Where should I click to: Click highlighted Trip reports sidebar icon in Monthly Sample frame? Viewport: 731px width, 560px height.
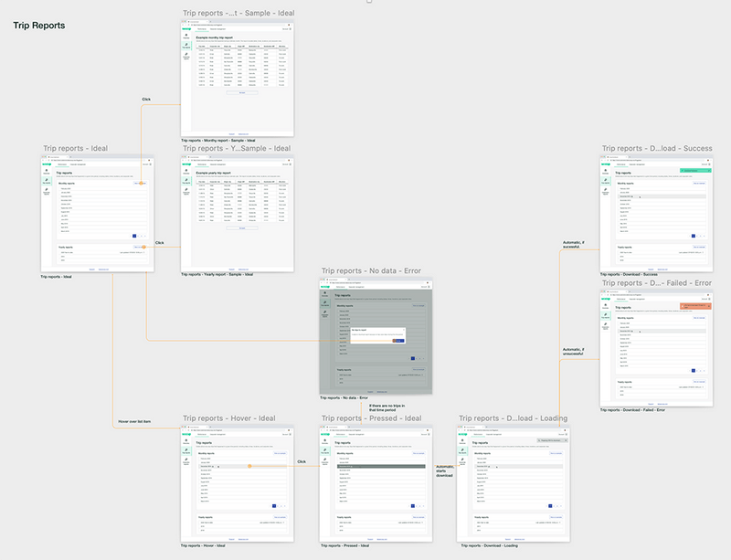[186, 46]
